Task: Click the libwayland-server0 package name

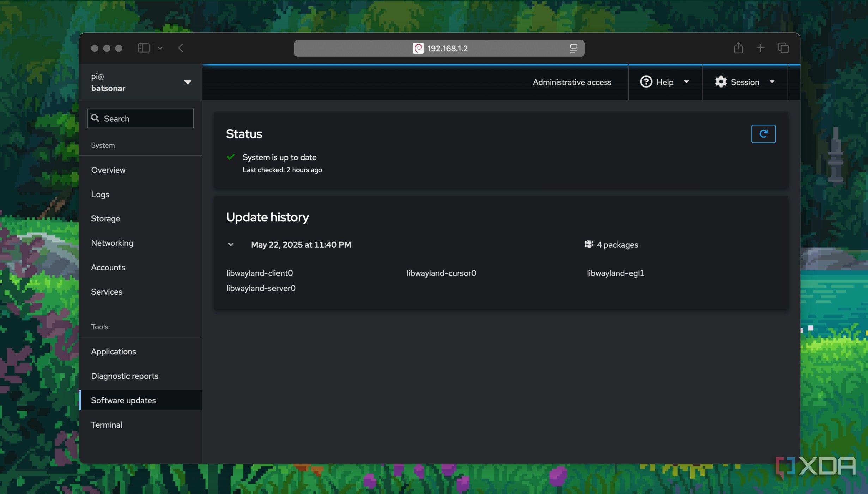Action: coord(261,288)
